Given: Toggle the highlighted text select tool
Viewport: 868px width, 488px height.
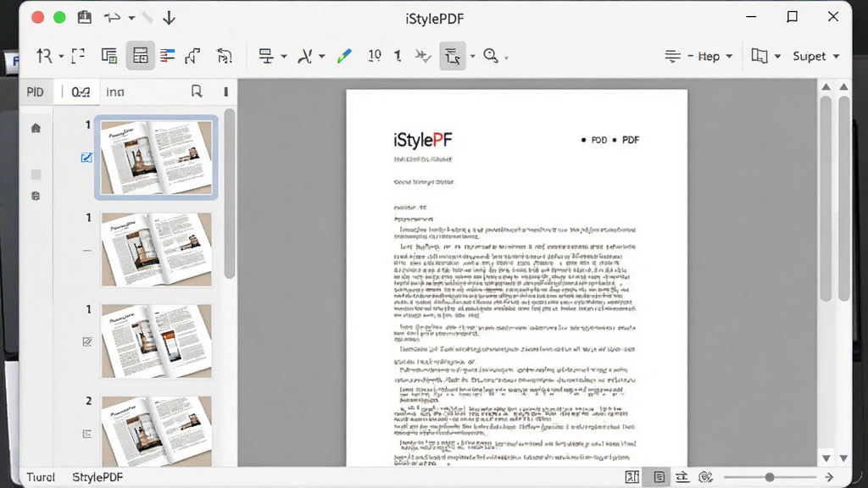Looking at the screenshot, I should [453, 56].
